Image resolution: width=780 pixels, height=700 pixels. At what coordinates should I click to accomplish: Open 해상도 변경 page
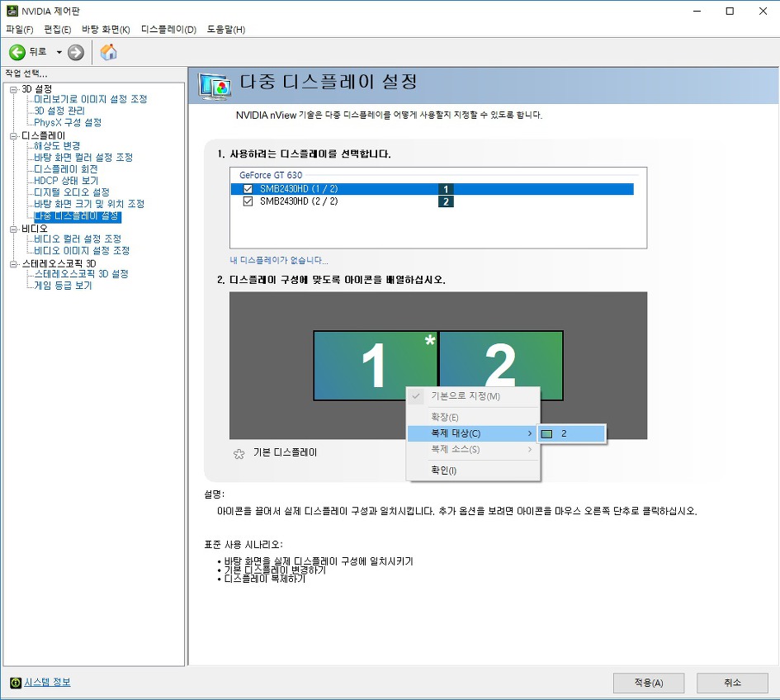(57, 146)
